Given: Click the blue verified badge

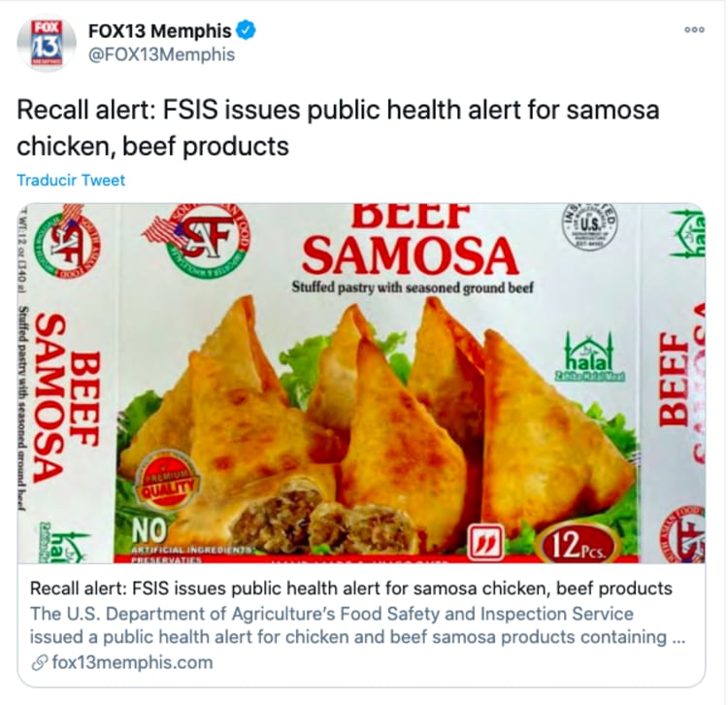Looking at the screenshot, I should pyautogui.click(x=247, y=31).
